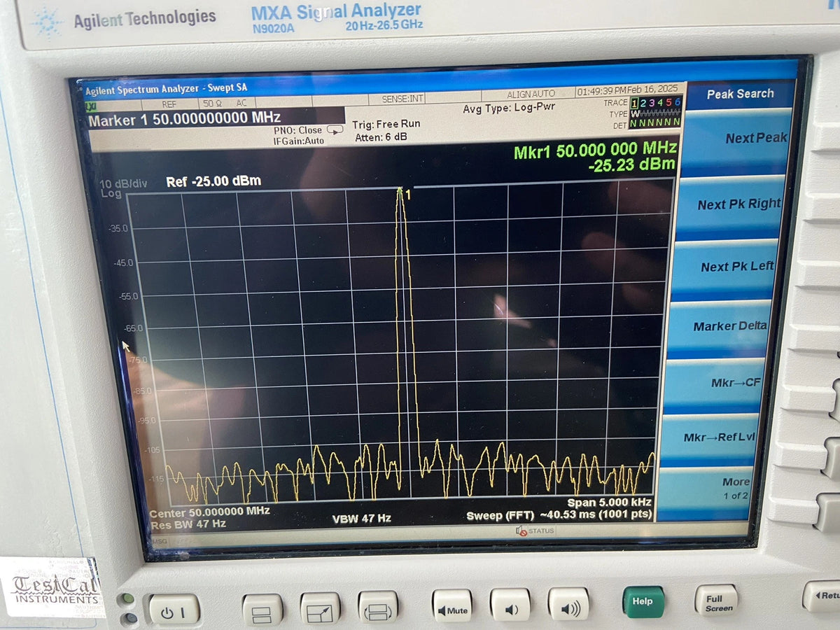Click the Ref -25.00 dBm label
Screen dimensions: 840x630
[213, 182]
